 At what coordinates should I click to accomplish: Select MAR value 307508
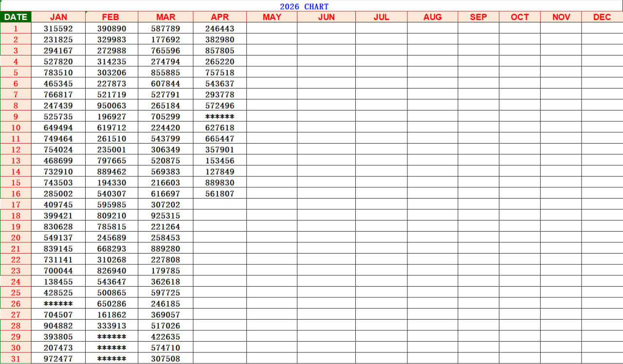click(165, 359)
